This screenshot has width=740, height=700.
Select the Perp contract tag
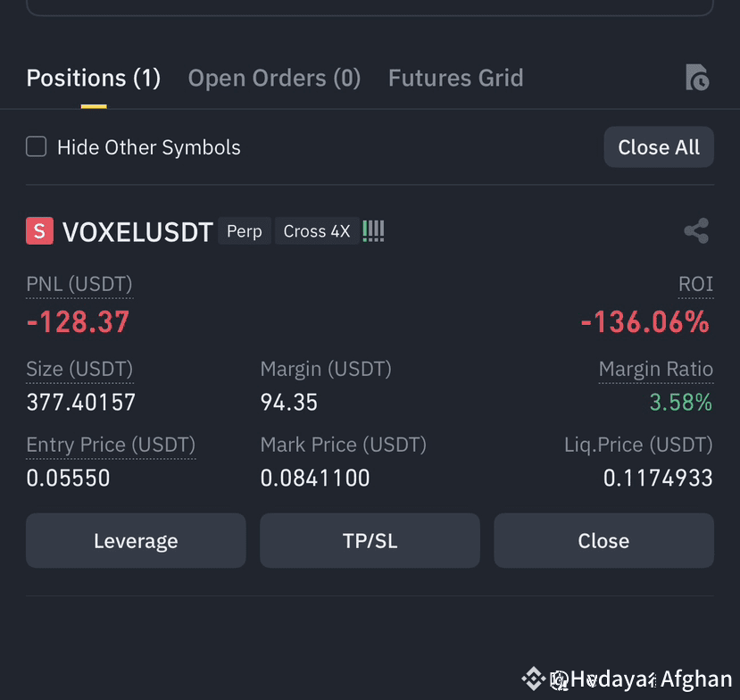tap(245, 231)
